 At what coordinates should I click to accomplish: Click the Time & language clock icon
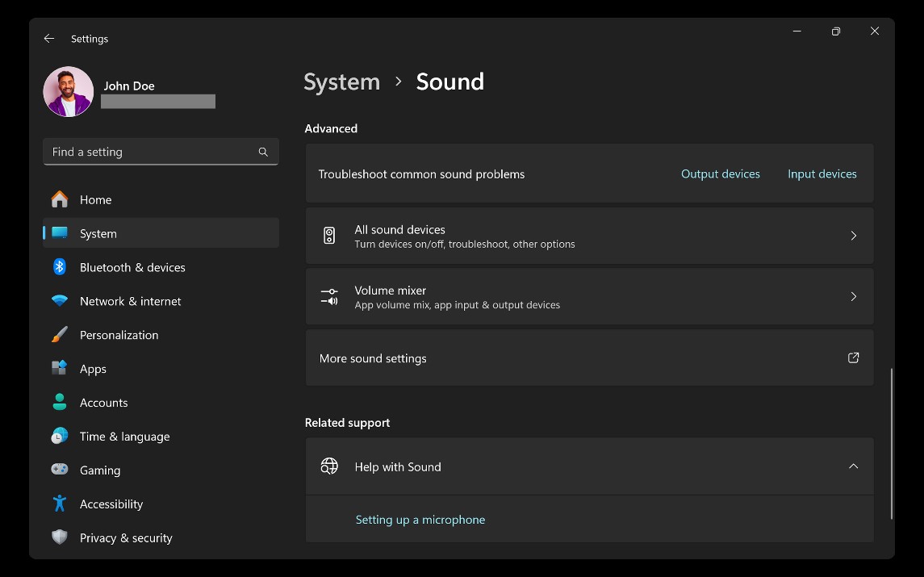(x=60, y=436)
